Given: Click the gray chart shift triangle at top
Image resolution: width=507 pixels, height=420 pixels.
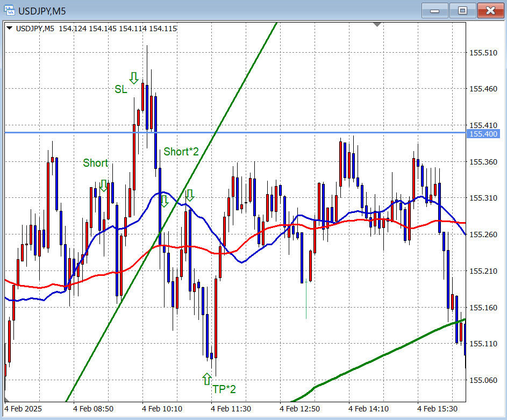Looking at the screenshot, I should point(377,24).
